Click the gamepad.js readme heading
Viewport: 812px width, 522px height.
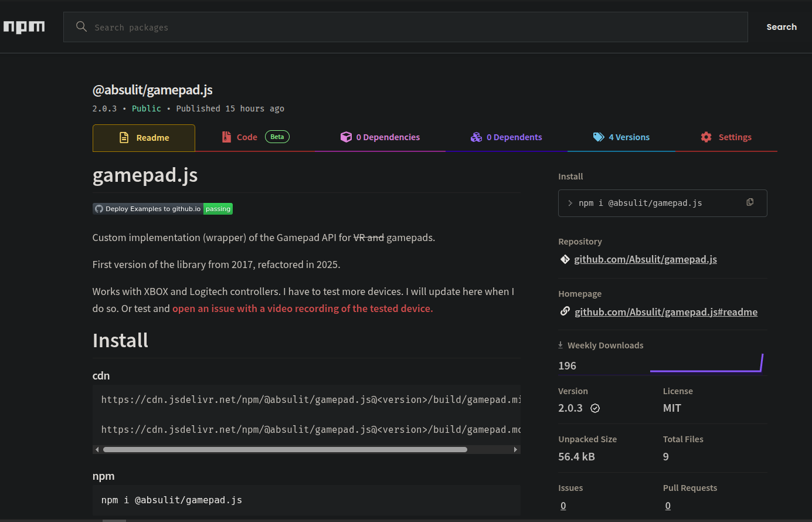tap(145, 175)
